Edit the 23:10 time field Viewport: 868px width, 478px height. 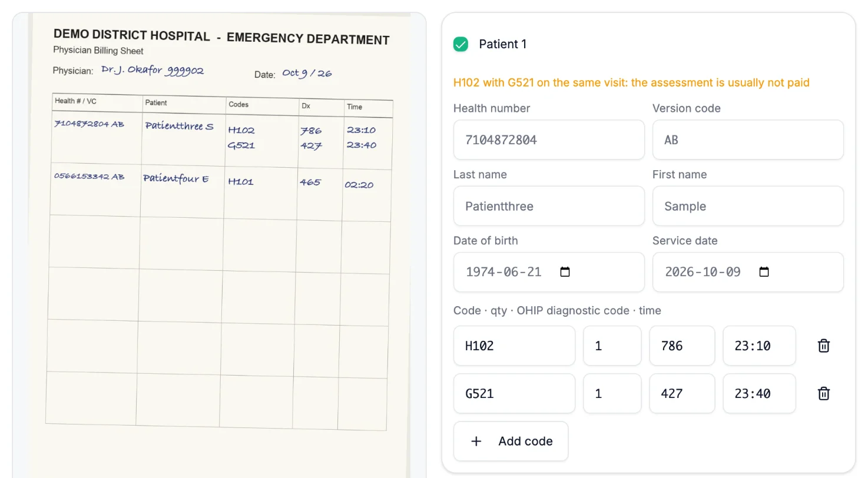point(759,346)
